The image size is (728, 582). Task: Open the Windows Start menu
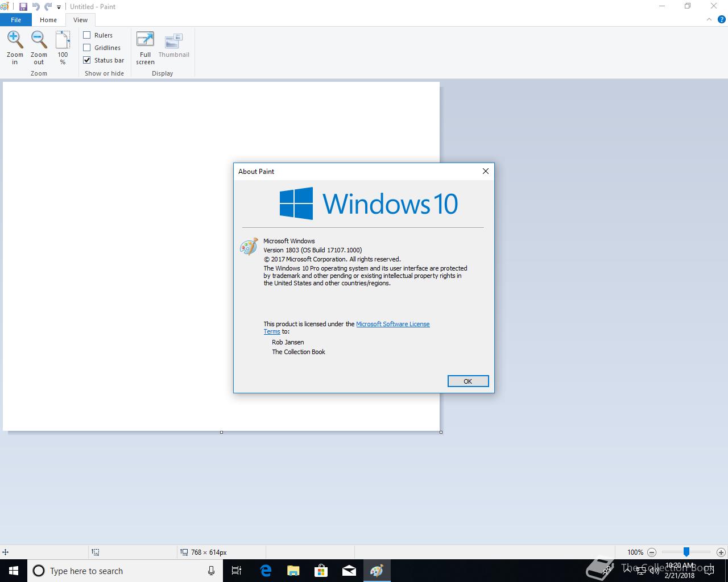[14, 571]
